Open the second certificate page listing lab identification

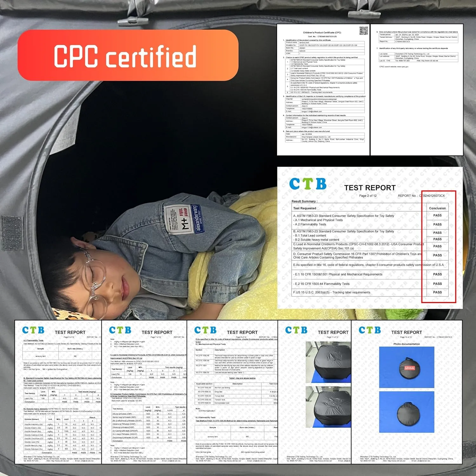click(x=417, y=89)
